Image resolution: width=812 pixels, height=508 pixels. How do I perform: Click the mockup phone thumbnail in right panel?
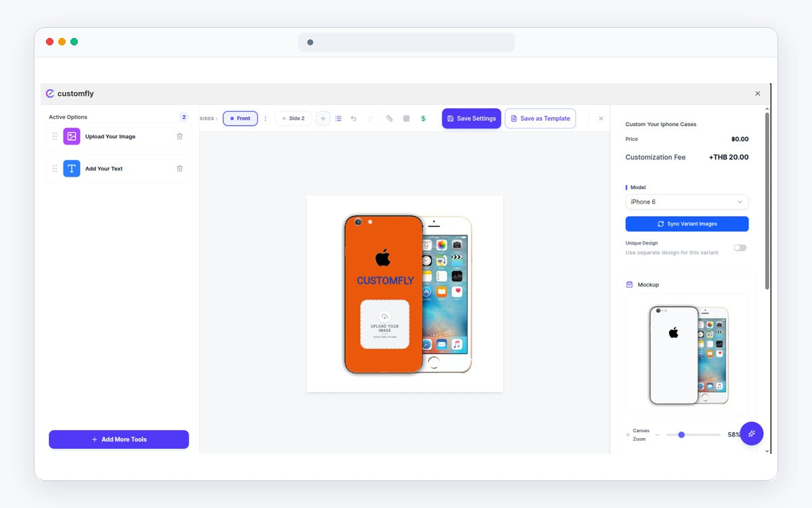point(687,355)
